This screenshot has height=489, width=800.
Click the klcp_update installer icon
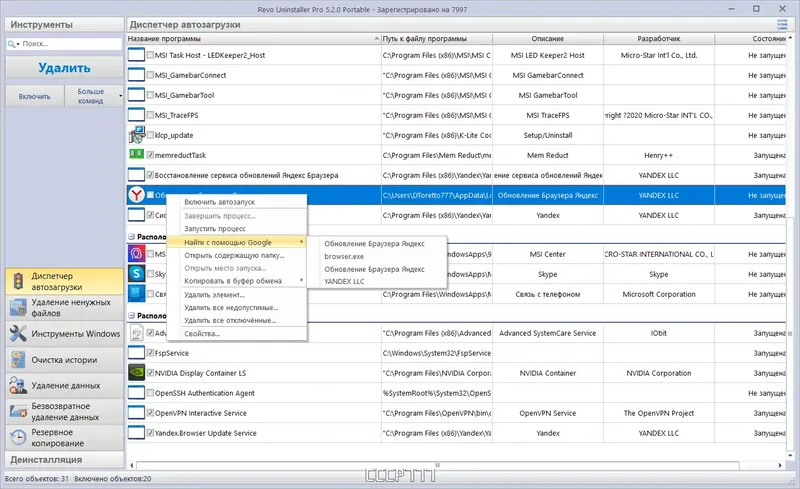(x=136, y=135)
